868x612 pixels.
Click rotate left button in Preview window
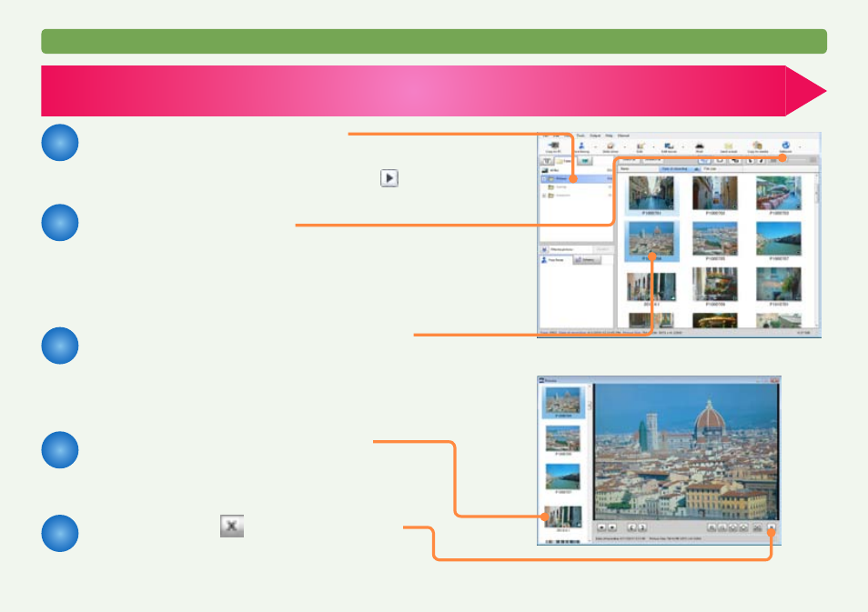click(631, 527)
